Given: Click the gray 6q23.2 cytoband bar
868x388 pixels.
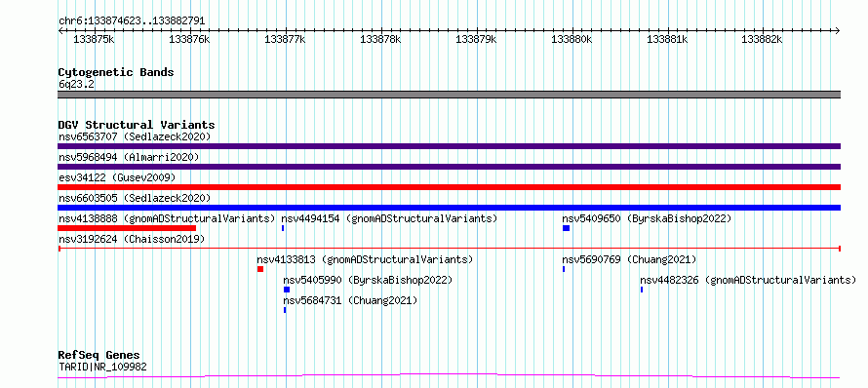Looking at the screenshot, I should click(x=449, y=95).
